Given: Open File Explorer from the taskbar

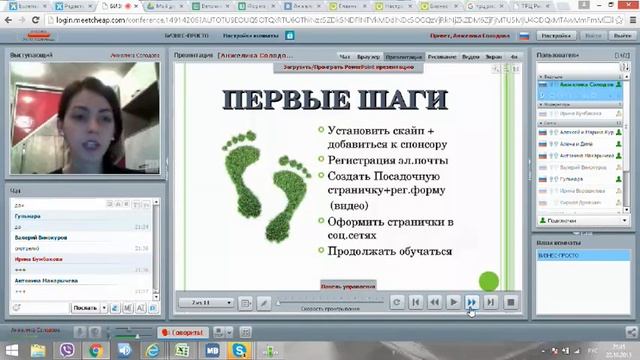Looking at the screenshot, I should [x=38, y=350].
